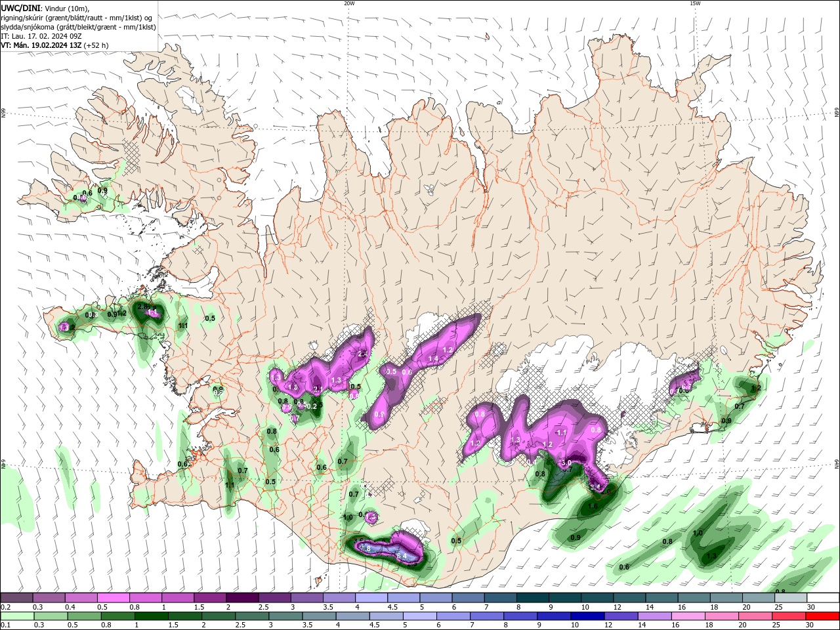The width and height of the screenshot is (840, 630).
Task: Click the '3.0' precipitation value on the map
Action: click(x=566, y=463)
